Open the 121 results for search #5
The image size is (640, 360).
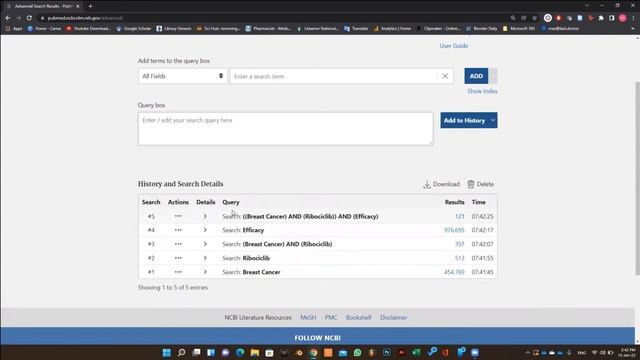click(x=460, y=216)
